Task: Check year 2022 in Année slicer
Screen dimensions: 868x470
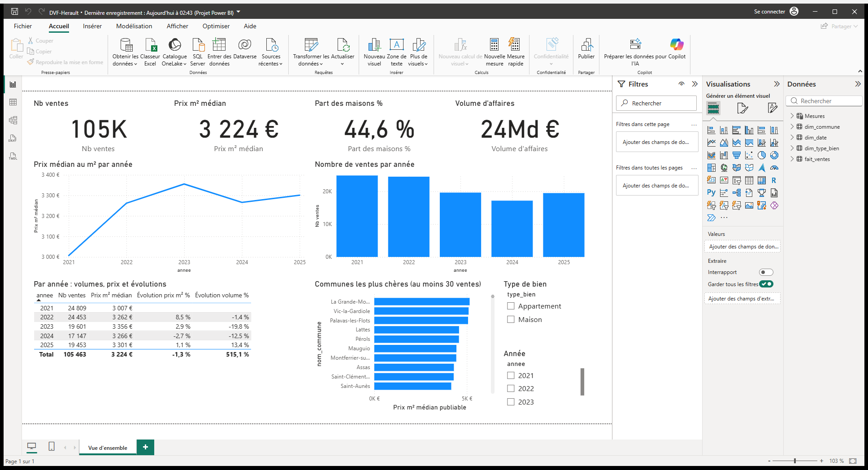Action: (511, 388)
